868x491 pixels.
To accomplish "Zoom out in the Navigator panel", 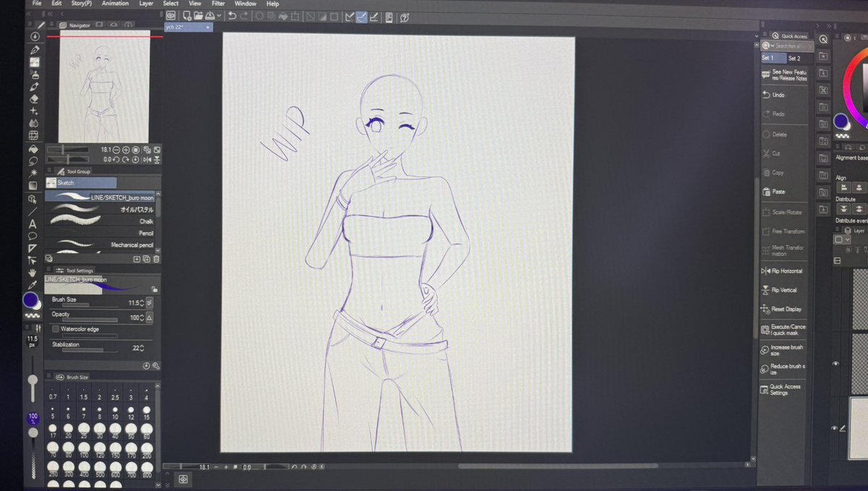I will 116,150.
